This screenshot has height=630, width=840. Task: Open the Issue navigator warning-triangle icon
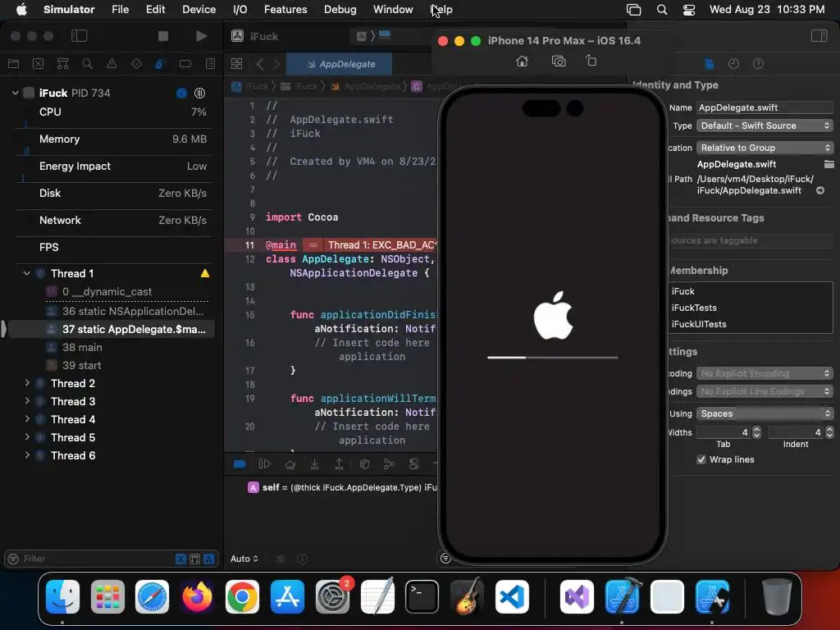pyautogui.click(x=112, y=64)
